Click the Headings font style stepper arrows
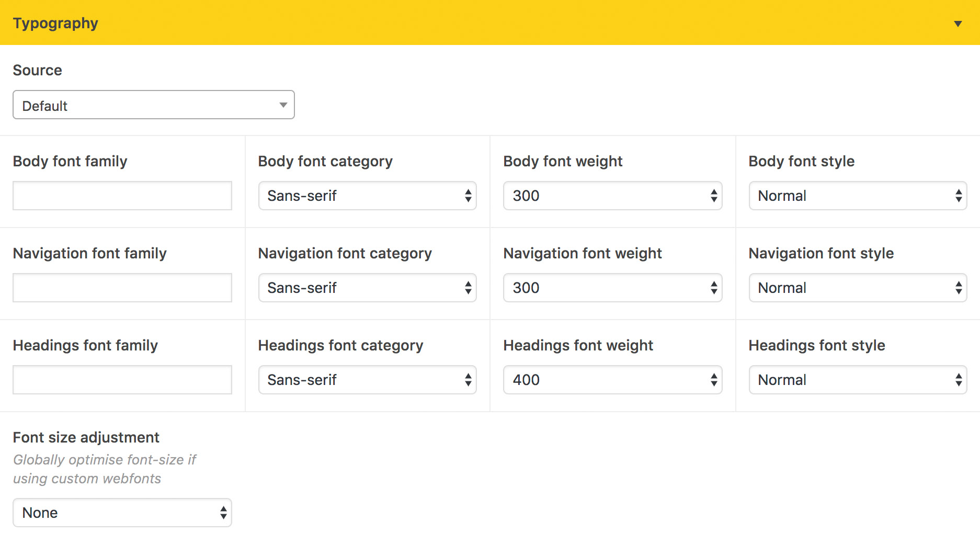This screenshot has width=980, height=544. click(x=958, y=380)
